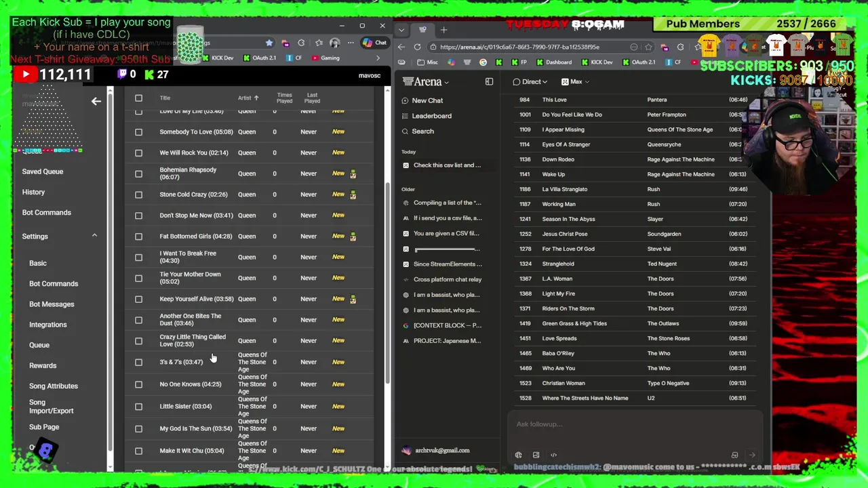This screenshot has height=488, width=868.
Task: Open the Dashboard bookmark in the right browser
Action: tap(553, 62)
